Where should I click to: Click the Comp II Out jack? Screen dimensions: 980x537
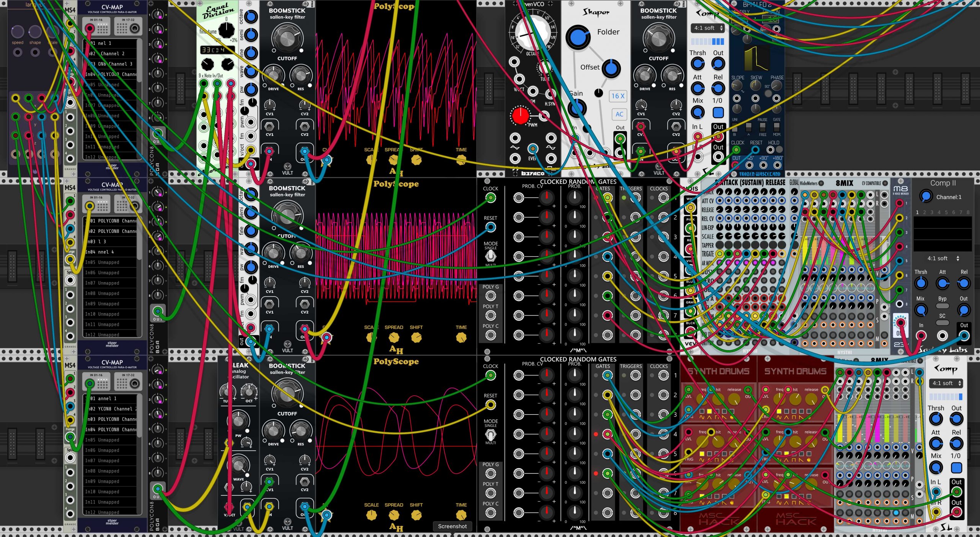pyautogui.click(x=964, y=336)
